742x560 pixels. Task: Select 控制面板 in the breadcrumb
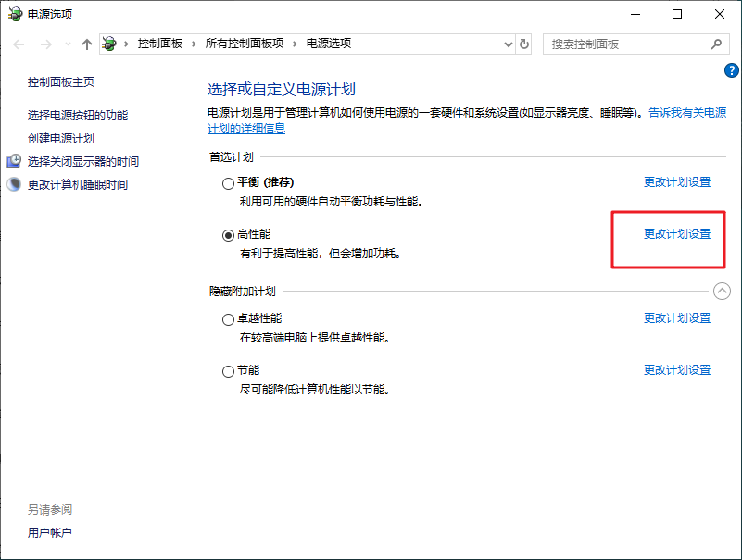coord(160,44)
